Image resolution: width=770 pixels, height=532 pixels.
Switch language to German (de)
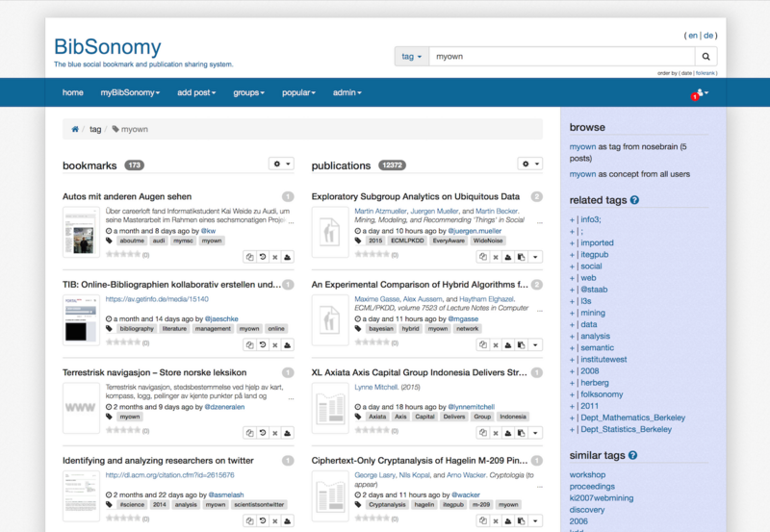(709, 36)
